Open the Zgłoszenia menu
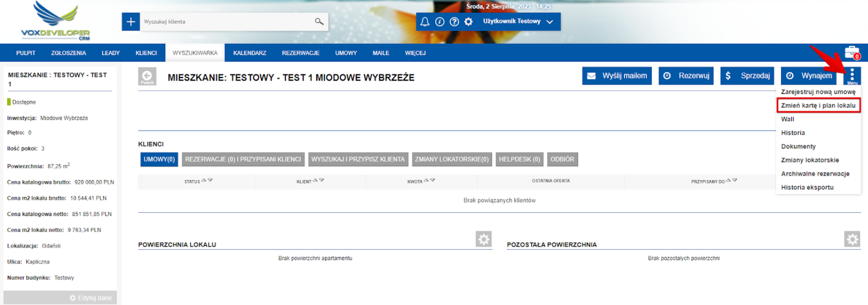The height and width of the screenshot is (305, 868). (x=68, y=53)
